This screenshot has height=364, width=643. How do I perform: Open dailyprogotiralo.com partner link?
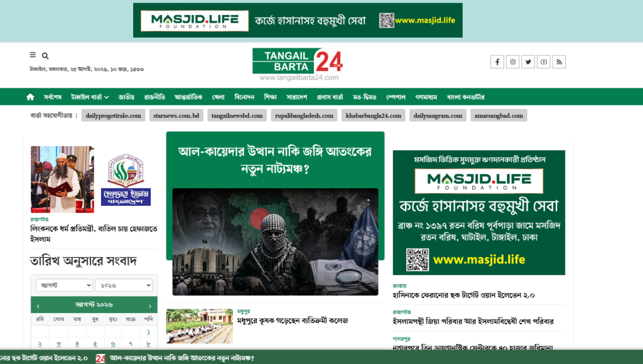(x=113, y=115)
